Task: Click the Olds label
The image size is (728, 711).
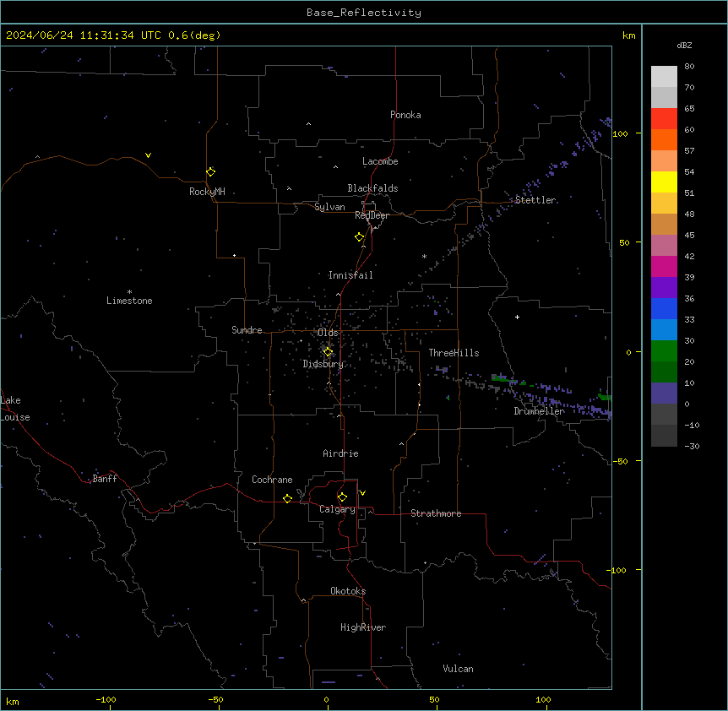Action: [x=328, y=333]
